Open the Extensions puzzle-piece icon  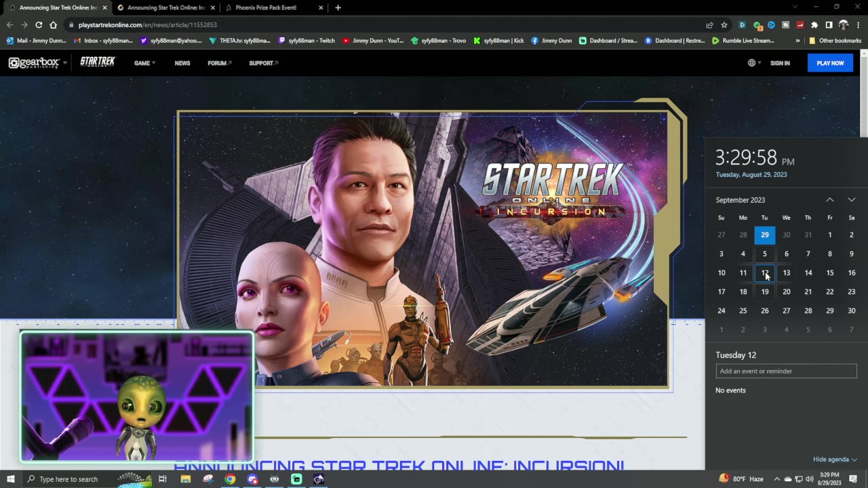(x=814, y=24)
